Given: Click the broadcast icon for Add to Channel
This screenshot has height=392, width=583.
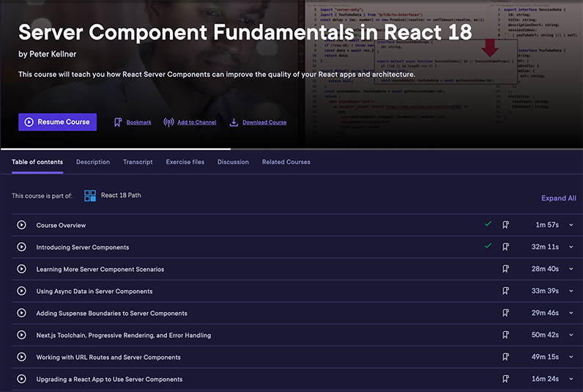Looking at the screenshot, I should pyautogui.click(x=168, y=122).
